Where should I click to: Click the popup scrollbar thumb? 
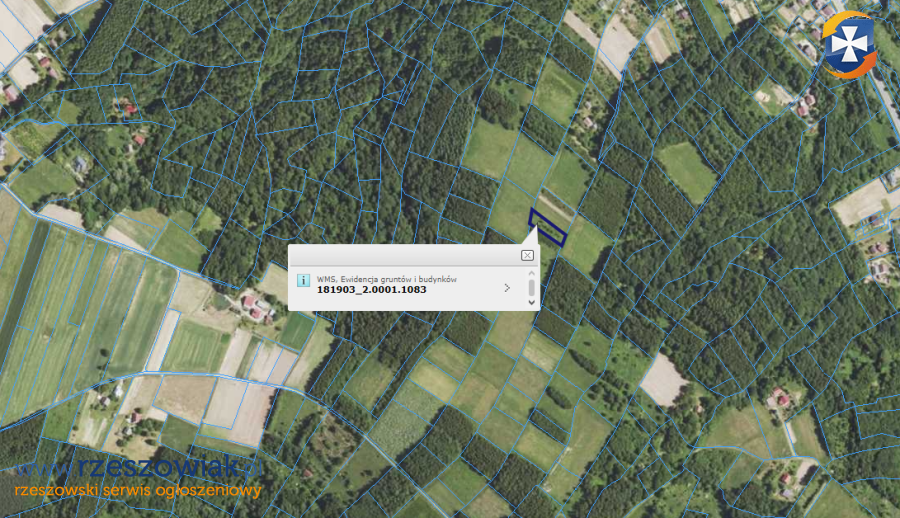(x=531, y=287)
